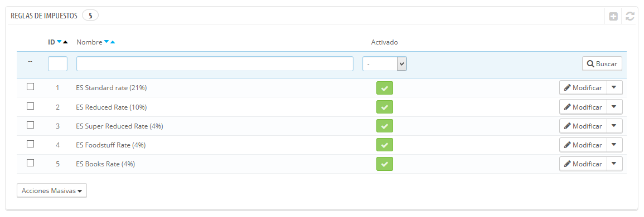Click Modificar for ES Super Reduced Rate

coord(583,126)
